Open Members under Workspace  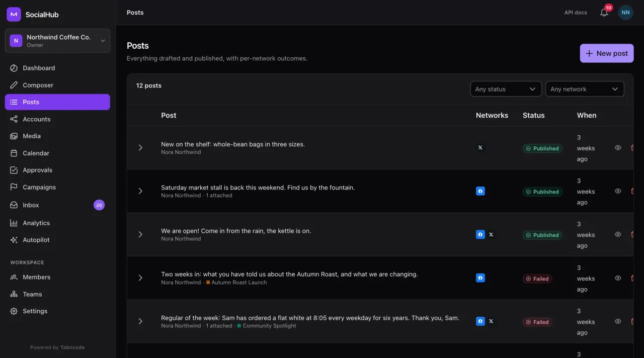pyautogui.click(x=57, y=277)
